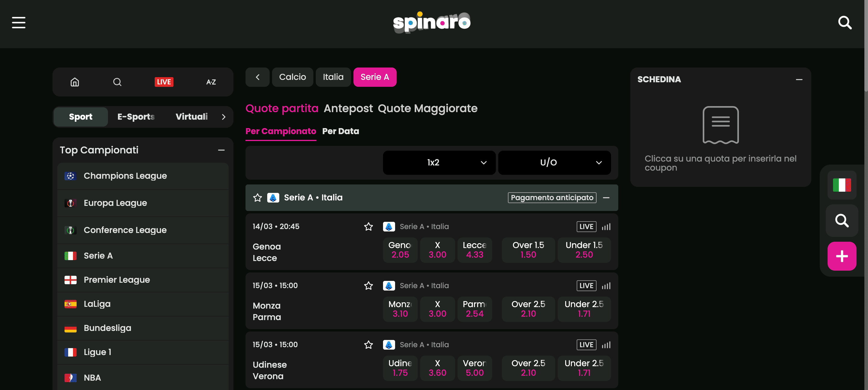Go to sidebar home icon
This screenshot has width=868, height=390.
(x=75, y=82)
